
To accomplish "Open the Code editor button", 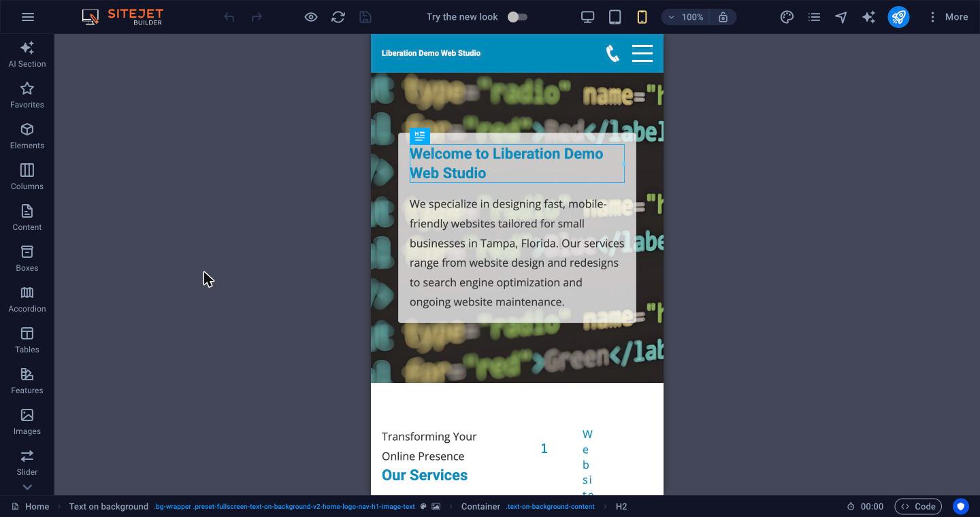I will 918,507.
